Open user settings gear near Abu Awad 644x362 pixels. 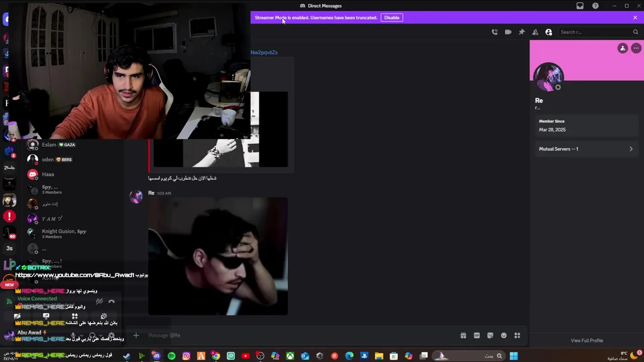[x=112, y=335]
